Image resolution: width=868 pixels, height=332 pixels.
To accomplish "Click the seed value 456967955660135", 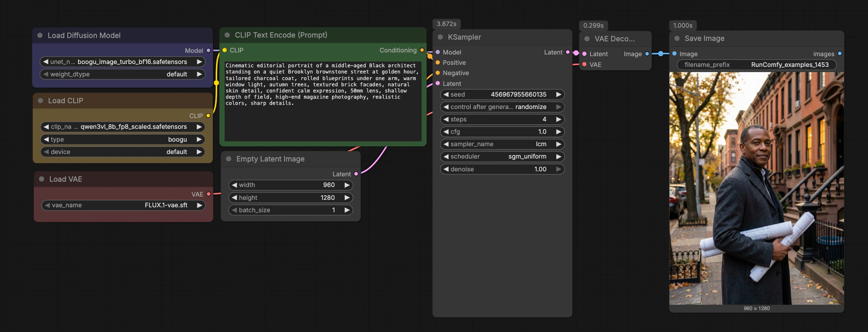I will [x=518, y=95].
